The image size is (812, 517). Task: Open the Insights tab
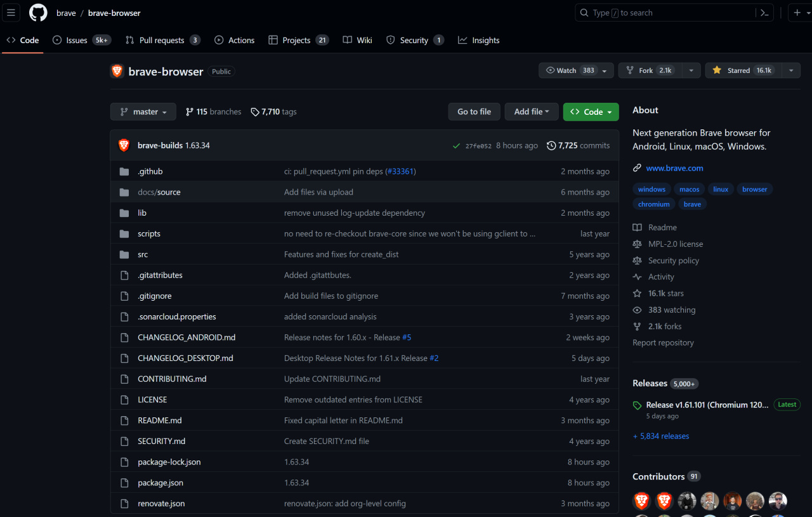coord(479,40)
